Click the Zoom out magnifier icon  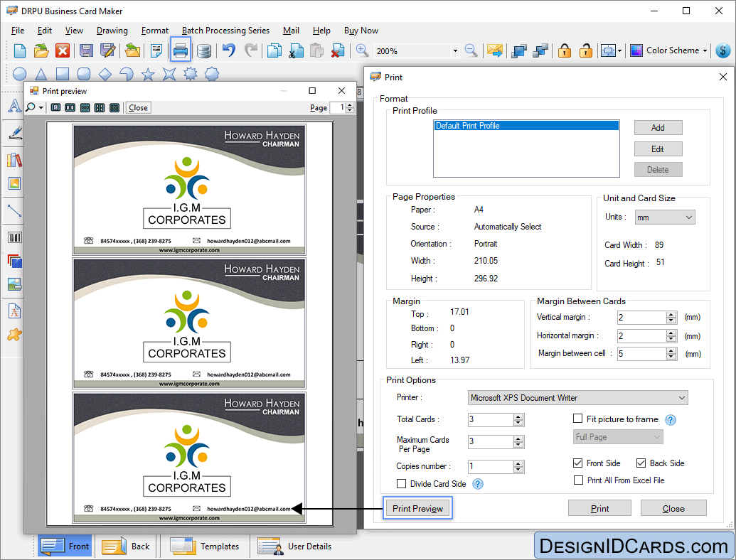click(x=471, y=50)
